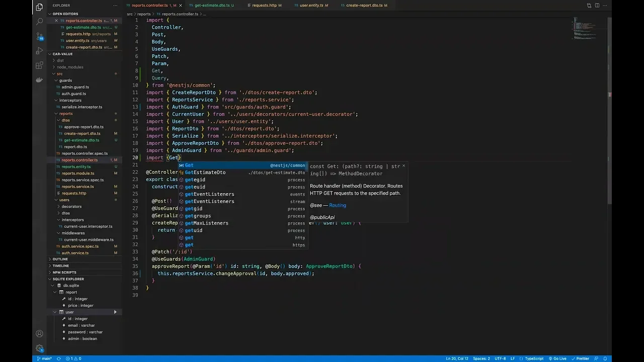The image size is (644, 362).
Task: Switch to the requests.http tab
Action: click(264, 6)
